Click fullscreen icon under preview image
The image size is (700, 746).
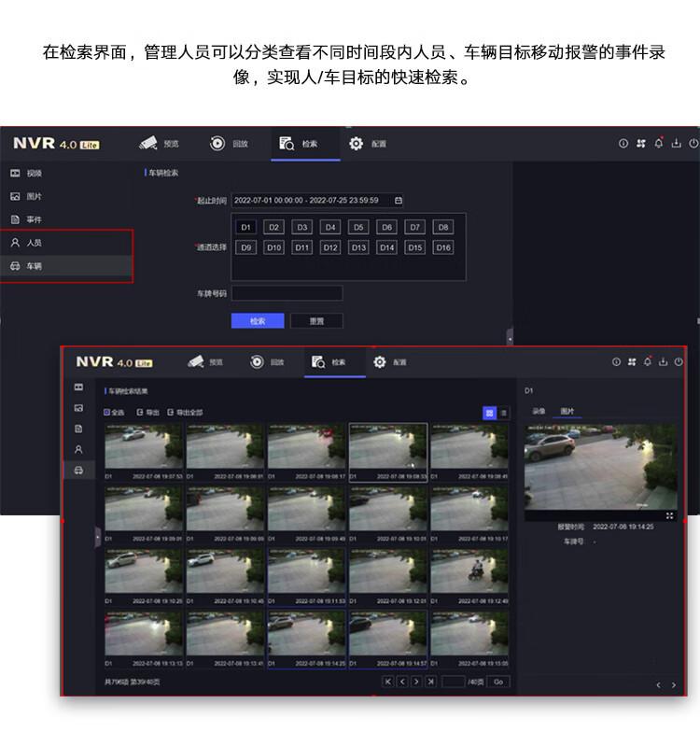pos(669,515)
